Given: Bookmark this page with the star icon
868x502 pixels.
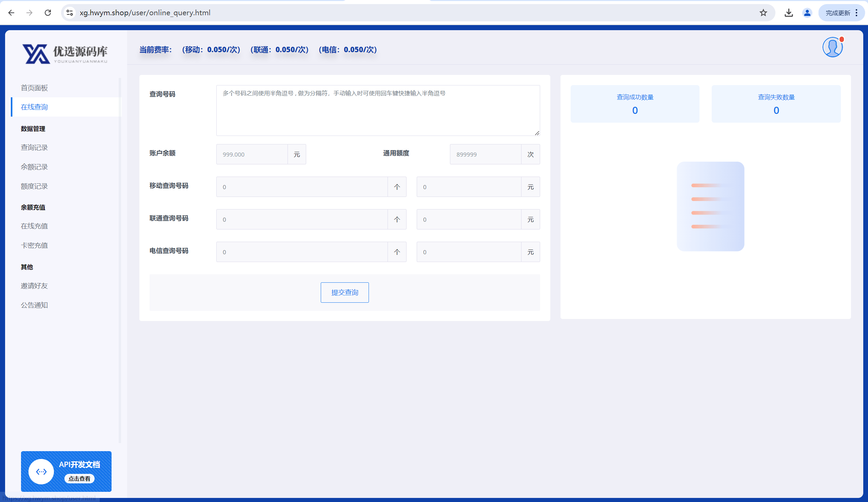Looking at the screenshot, I should click(x=763, y=13).
